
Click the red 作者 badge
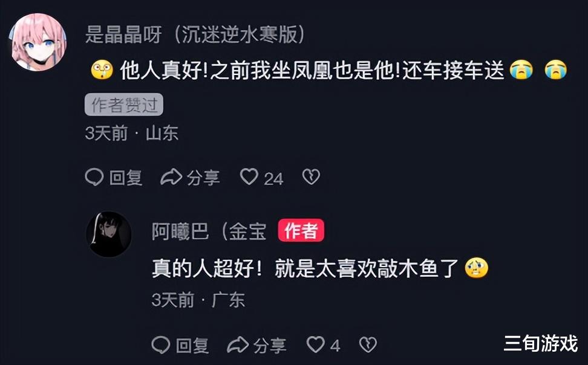(301, 230)
